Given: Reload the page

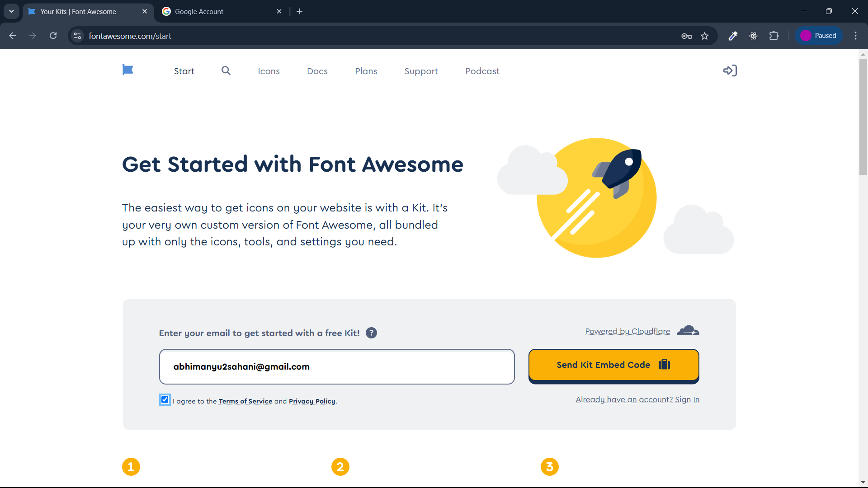Looking at the screenshot, I should pos(53,36).
